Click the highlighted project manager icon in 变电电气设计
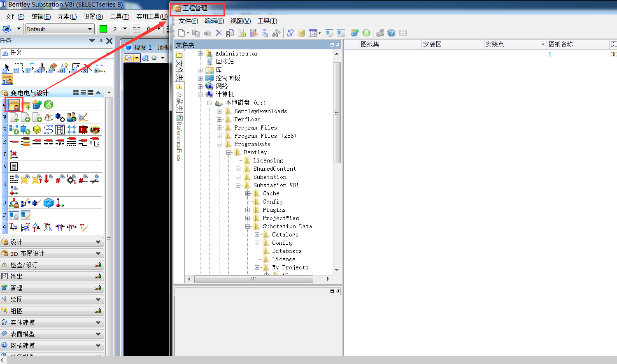Screen dimensions: 617x364 click(14, 105)
